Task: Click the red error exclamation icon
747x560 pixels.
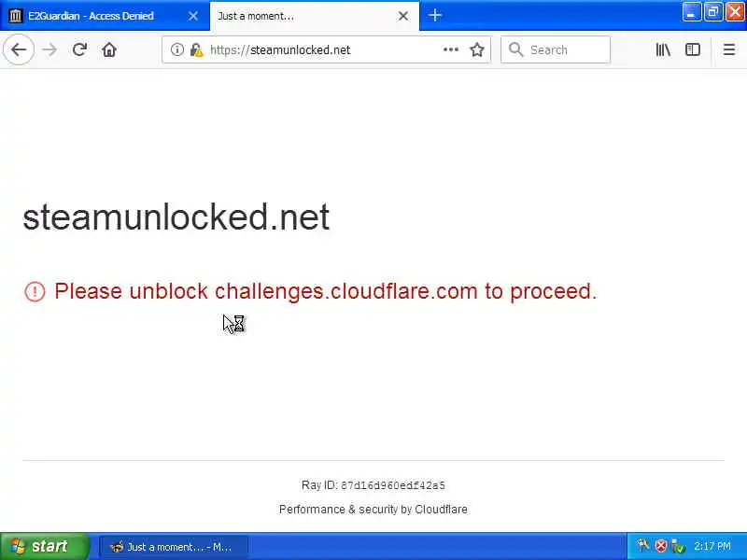Action: (x=35, y=291)
